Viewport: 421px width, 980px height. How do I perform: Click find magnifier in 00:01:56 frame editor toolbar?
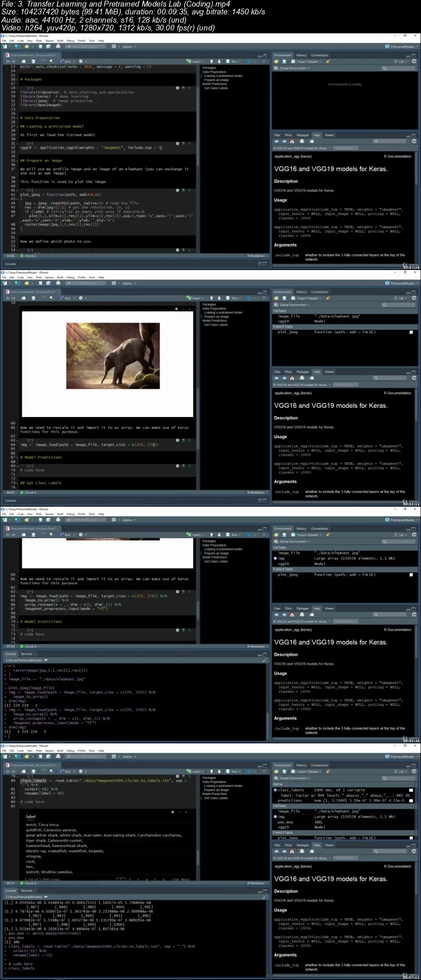(x=51, y=61)
